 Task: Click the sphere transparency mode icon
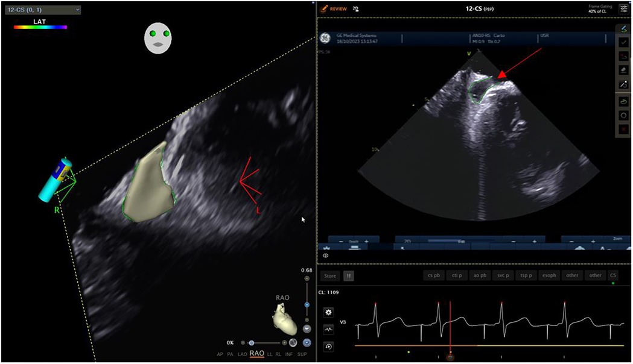tap(293, 343)
